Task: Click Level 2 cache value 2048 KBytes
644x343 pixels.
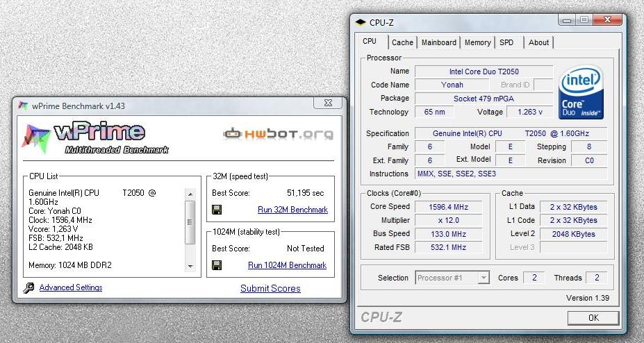Action: pos(573,234)
